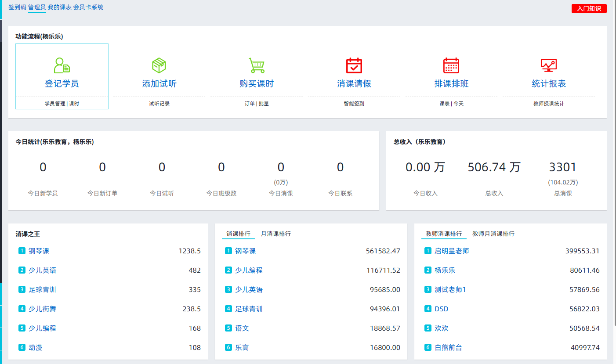Open 智能签到 link
The height and width of the screenshot is (364, 616).
tap(354, 104)
